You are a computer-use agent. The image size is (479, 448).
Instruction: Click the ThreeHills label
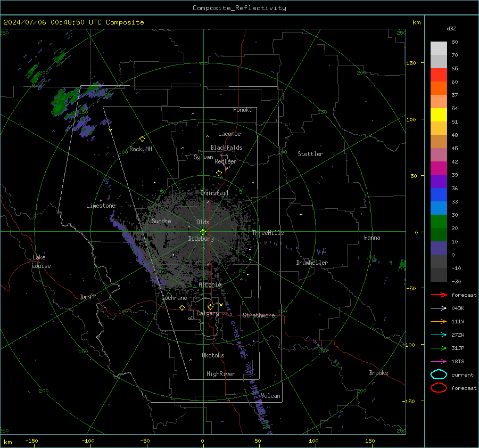pyautogui.click(x=268, y=233)
